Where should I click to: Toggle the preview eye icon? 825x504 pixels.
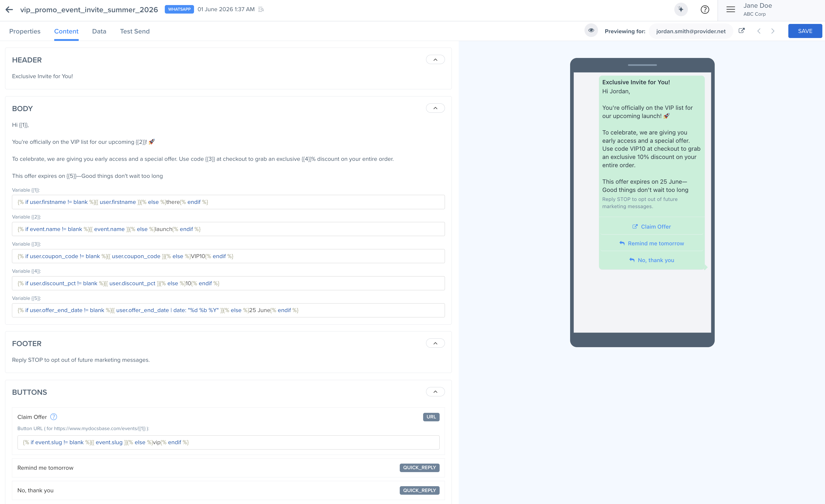tap(591, 31)
